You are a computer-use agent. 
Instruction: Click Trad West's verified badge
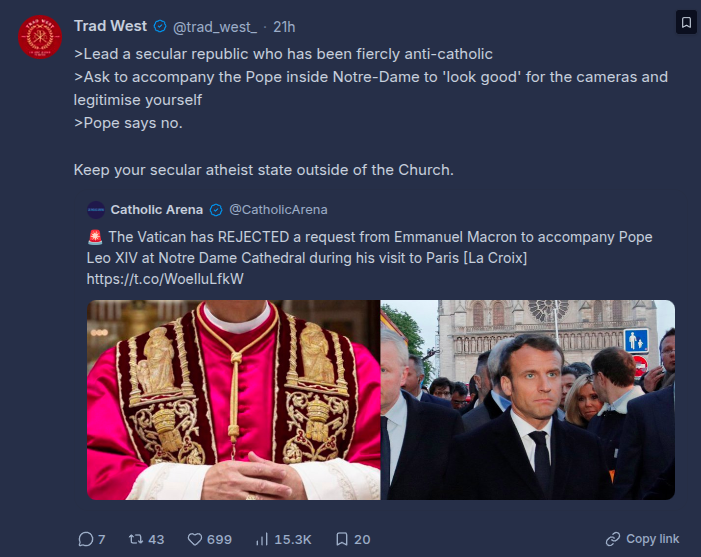pyautogui.click(x=160, y=26)
